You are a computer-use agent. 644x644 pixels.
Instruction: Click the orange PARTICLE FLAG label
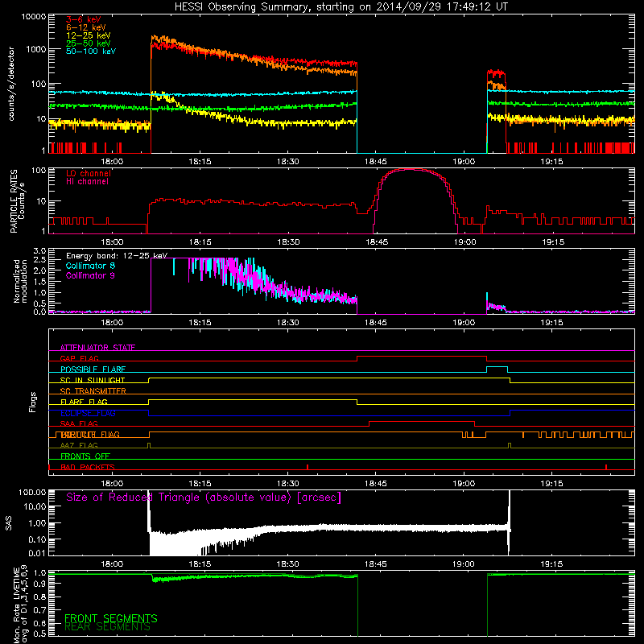[x=90, y=435]
